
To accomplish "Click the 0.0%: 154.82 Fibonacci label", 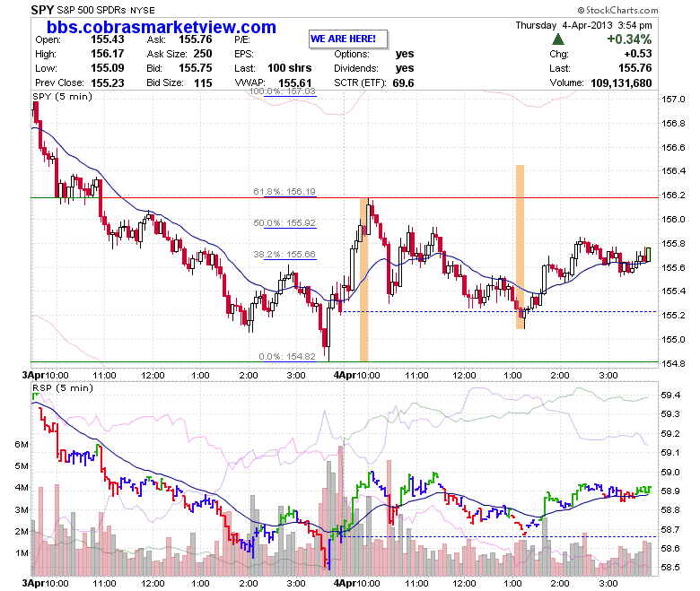I will (x=287, y=356).
